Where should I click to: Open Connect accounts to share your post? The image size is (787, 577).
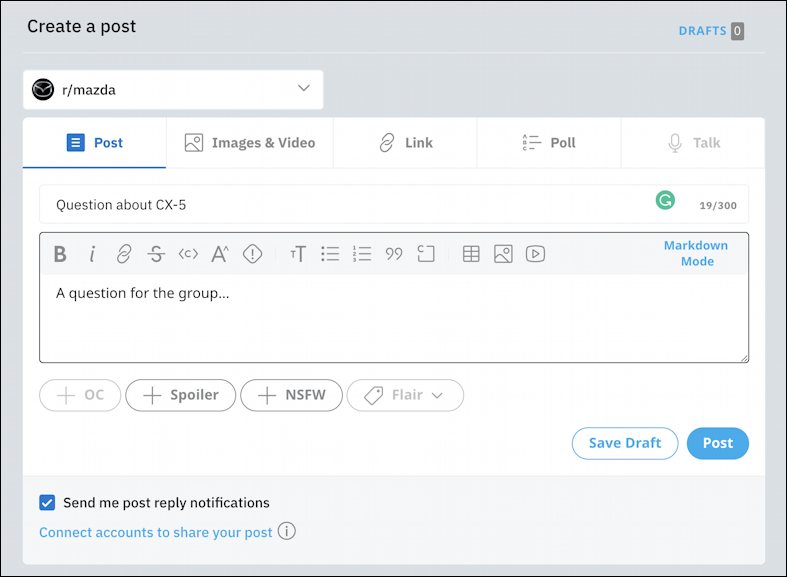pyautogui.click(x=156, y=532)
